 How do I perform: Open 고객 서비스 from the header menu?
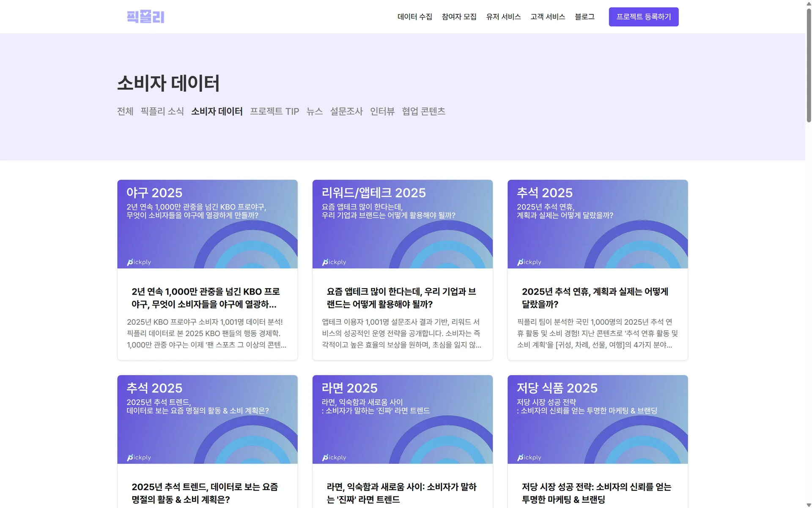coord(547,17)
